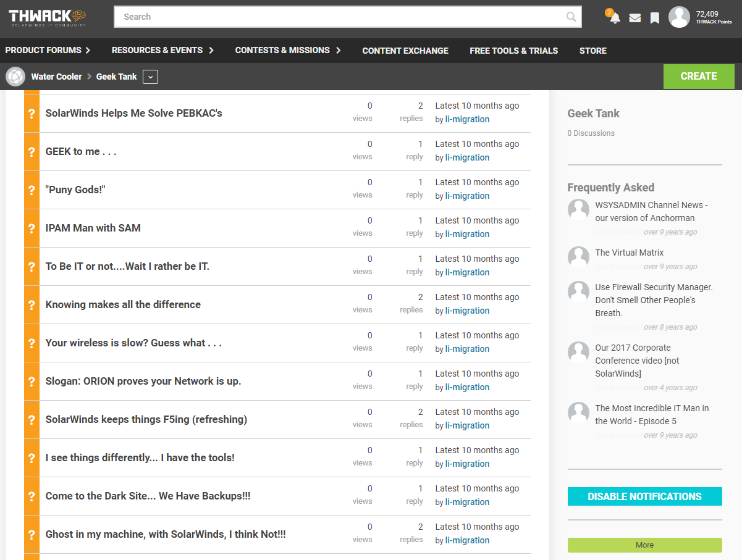This screenshot has width=742, height=560.
Task: Click the 72,409 THWACK Points text
Action: (714, 17)
